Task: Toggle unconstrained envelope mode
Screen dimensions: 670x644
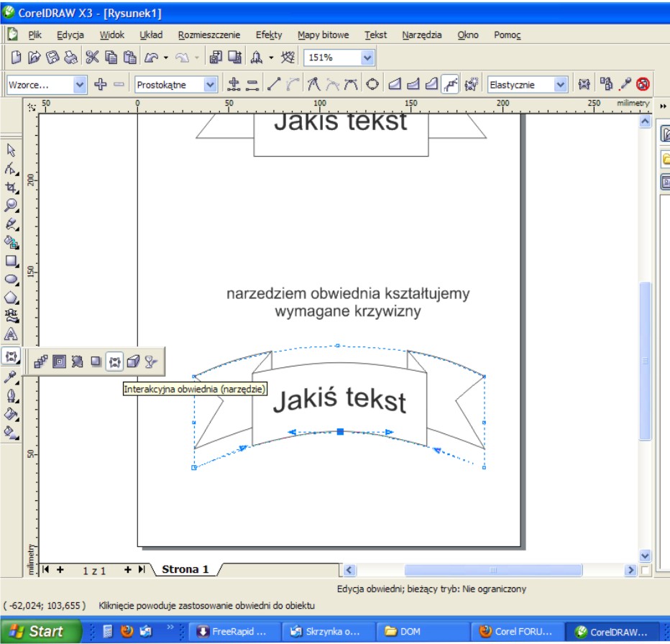Action: (451, 84)
